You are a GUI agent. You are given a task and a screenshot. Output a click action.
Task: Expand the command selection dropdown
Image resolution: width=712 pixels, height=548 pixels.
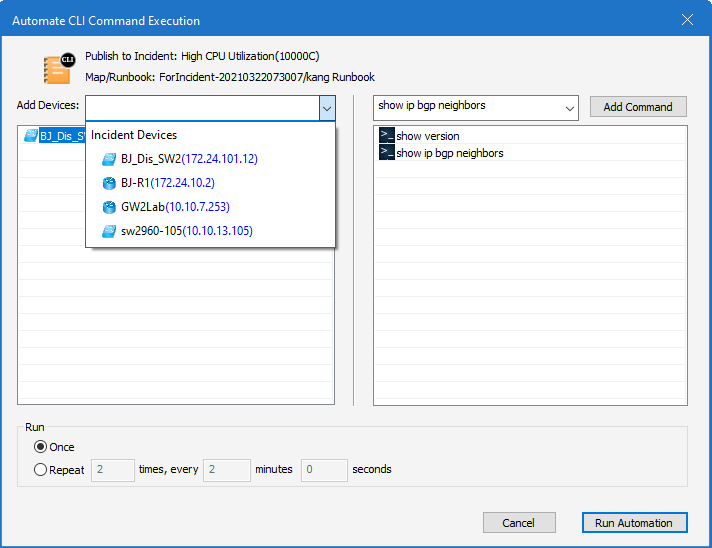click(570, 108)
